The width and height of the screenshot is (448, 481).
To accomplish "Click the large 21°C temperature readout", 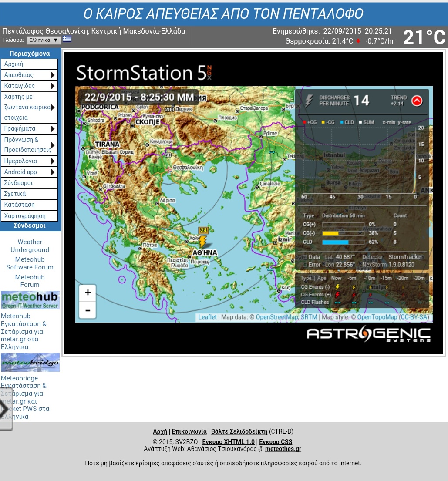I will tap(424, 37).
